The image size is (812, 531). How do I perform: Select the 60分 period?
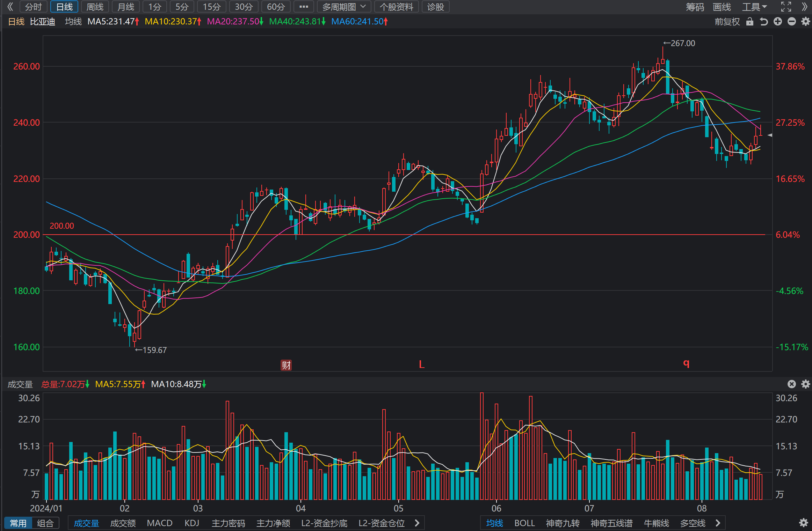276,7
